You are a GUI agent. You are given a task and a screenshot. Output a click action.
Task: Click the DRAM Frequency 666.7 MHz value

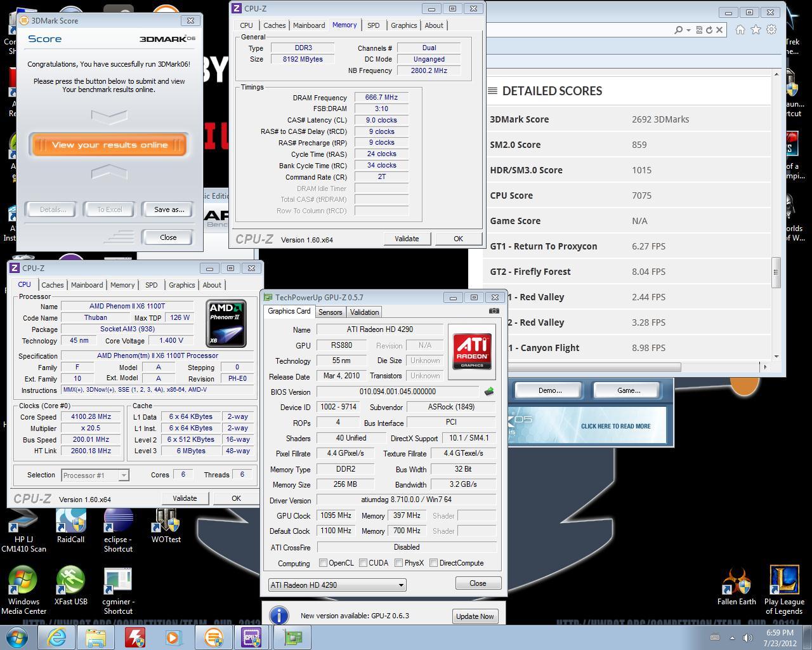(x=381, y=97)
